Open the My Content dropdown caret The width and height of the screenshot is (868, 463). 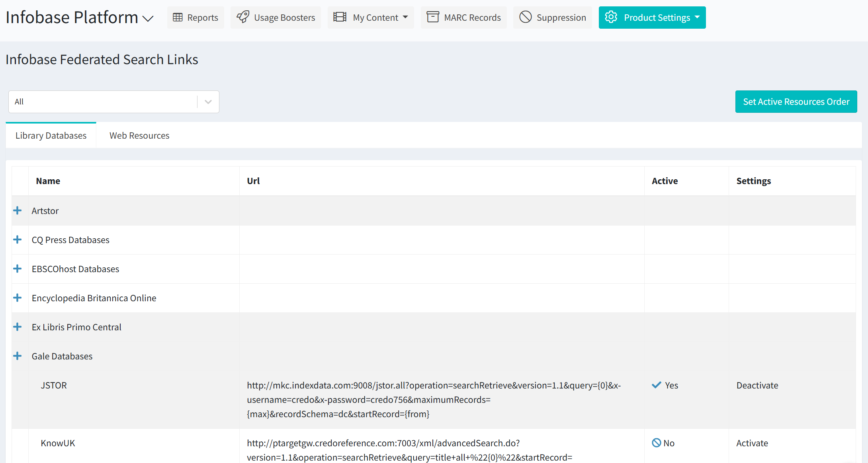(405, 17)
